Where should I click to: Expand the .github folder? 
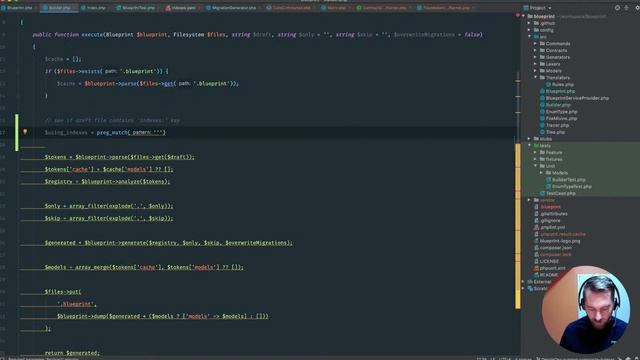point(529,23)
